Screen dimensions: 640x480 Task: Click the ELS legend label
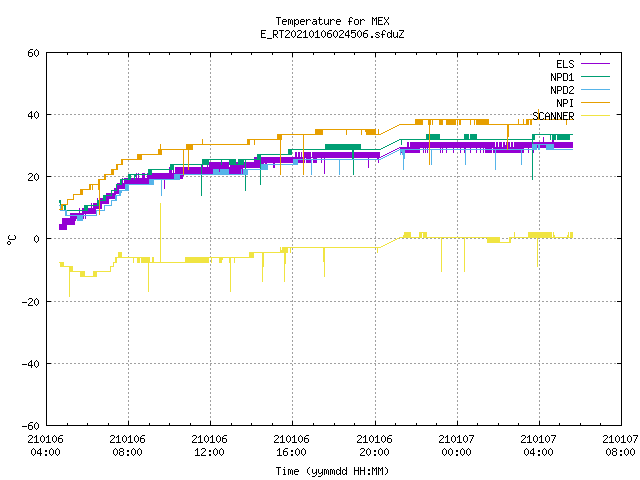point(565,64)
